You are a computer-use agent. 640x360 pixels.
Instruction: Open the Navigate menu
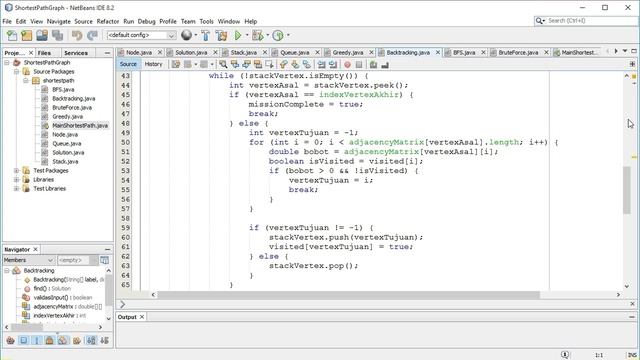click(x=58, y=21)
